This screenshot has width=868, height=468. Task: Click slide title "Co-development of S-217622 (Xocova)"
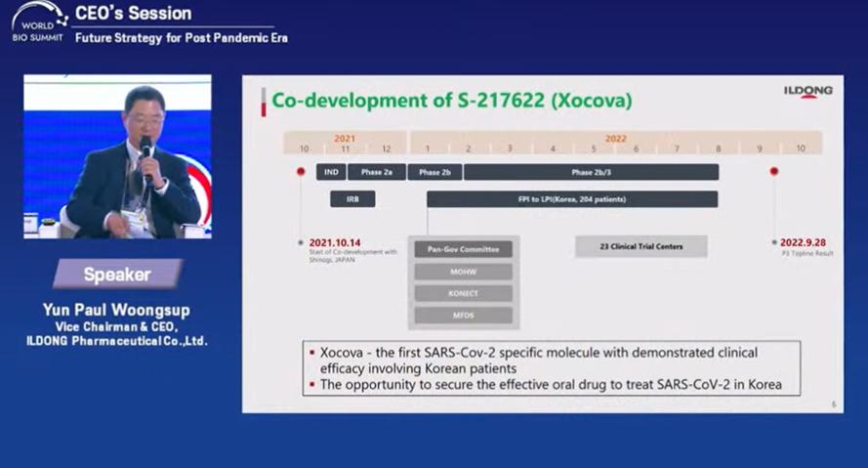(x=452, y=101)
